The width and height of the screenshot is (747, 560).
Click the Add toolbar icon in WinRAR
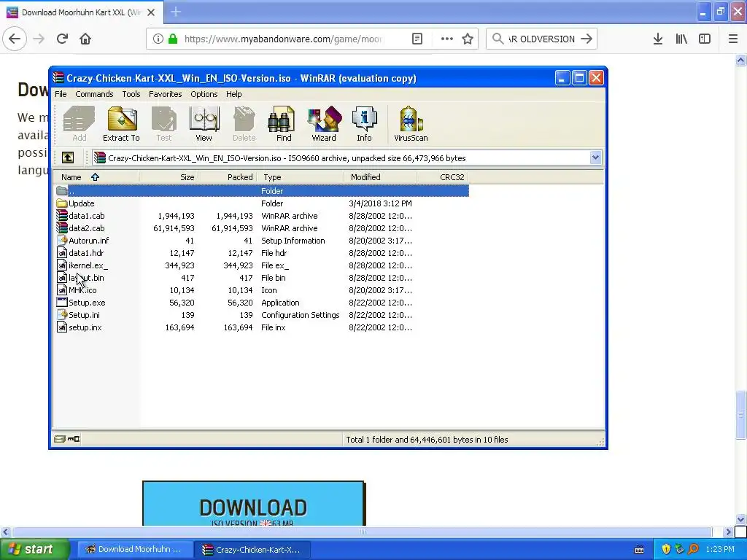click(x=79, y=124)
